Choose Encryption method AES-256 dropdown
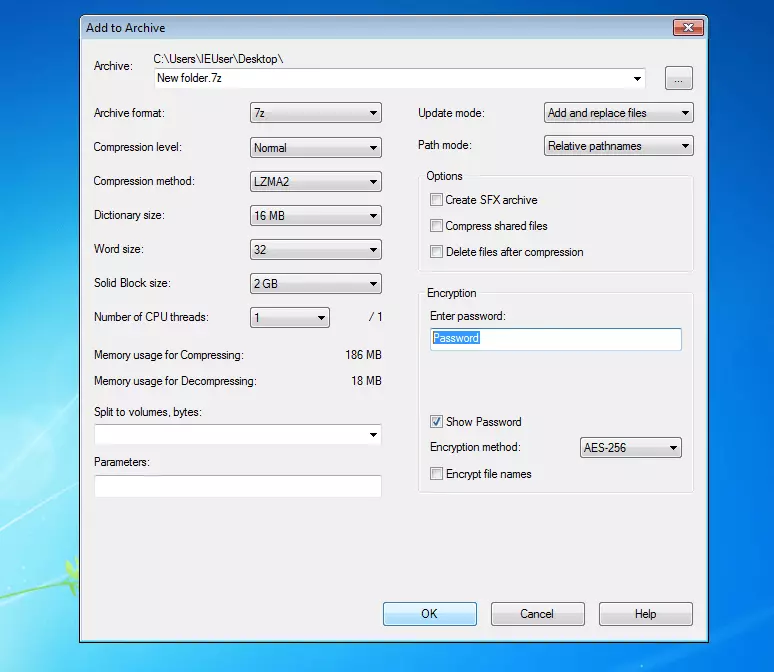 point(630,448)
